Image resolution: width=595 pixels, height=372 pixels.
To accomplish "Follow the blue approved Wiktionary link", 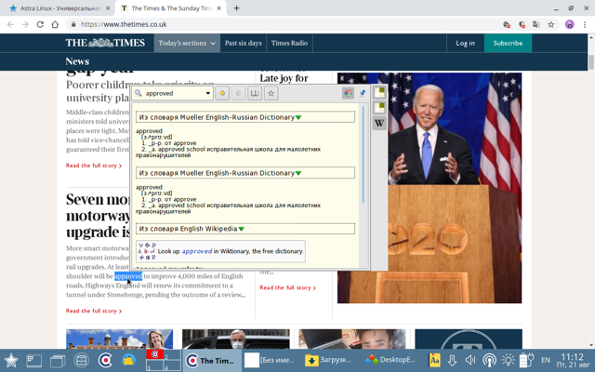I will coord(197,251).
